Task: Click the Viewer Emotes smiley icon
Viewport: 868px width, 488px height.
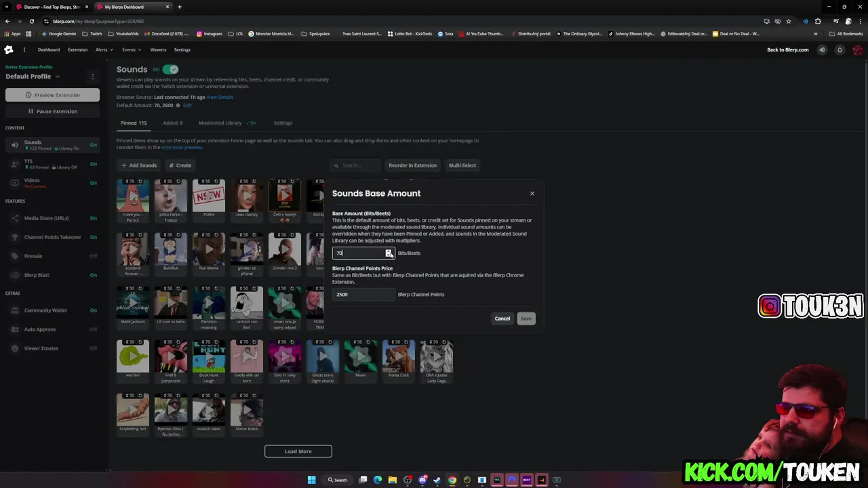Action: point(15,348)
